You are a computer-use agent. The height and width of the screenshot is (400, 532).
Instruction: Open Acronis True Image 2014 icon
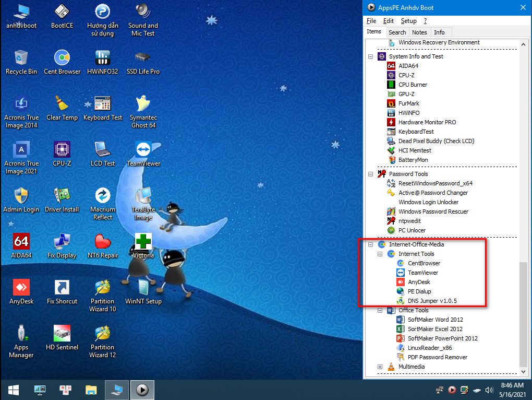pyautogui.click(x=21, y=112)
